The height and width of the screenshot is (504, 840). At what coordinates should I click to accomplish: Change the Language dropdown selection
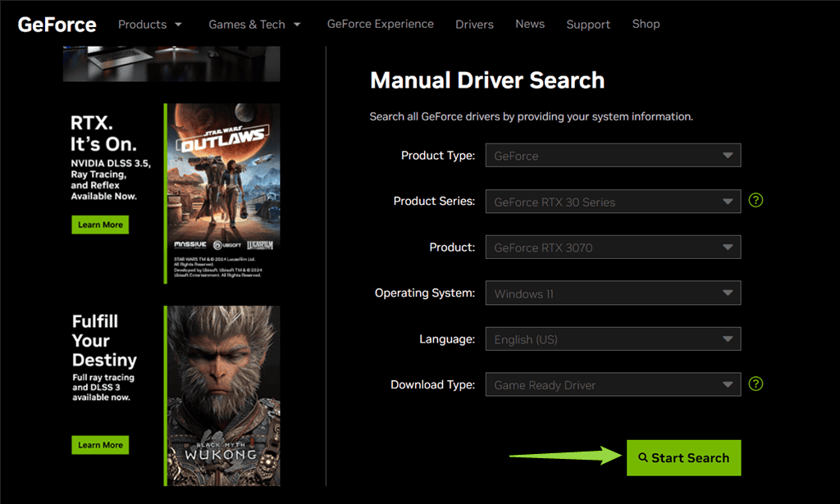point(613,339)
